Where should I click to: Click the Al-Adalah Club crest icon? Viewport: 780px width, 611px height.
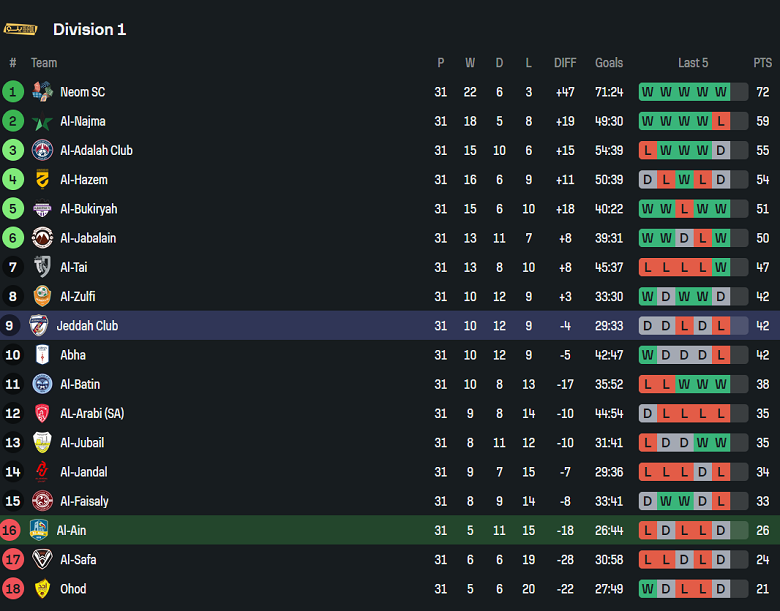pyautogui.click(x=42, y=151)
